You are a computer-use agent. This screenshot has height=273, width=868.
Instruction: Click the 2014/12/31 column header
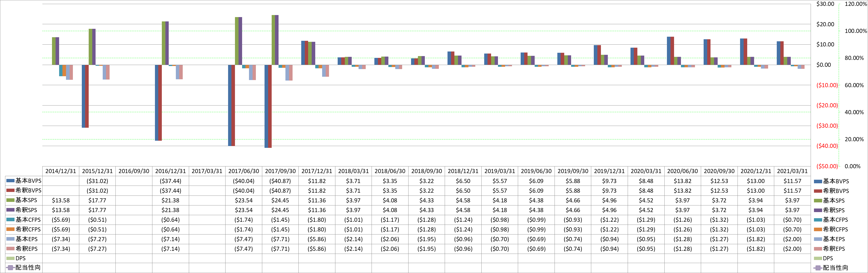(x=61, y=171)
